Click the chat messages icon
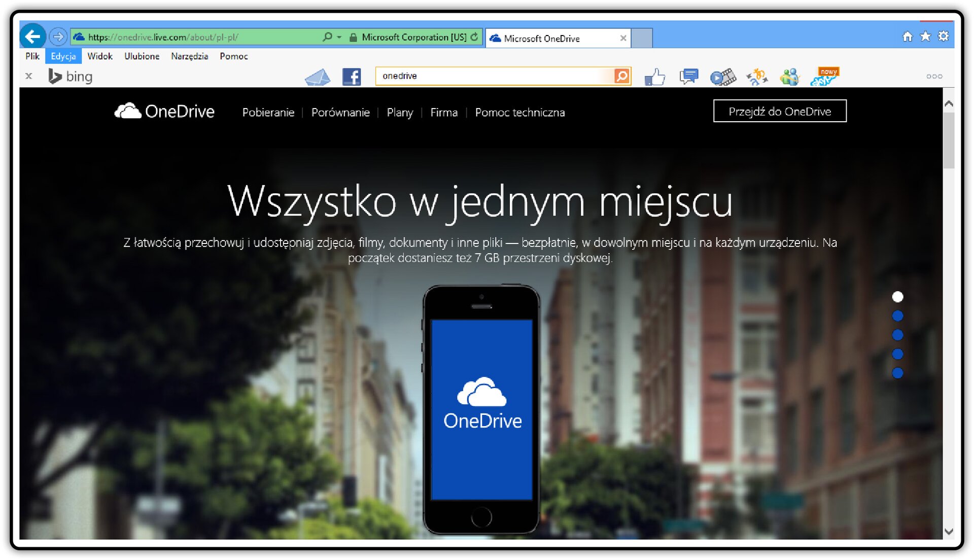 (688, 77)
